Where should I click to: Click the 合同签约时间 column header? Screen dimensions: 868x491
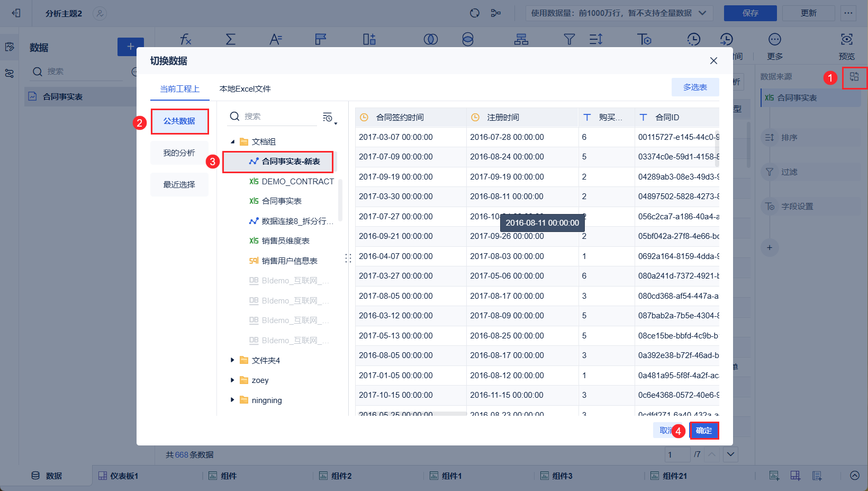[411, 118]
